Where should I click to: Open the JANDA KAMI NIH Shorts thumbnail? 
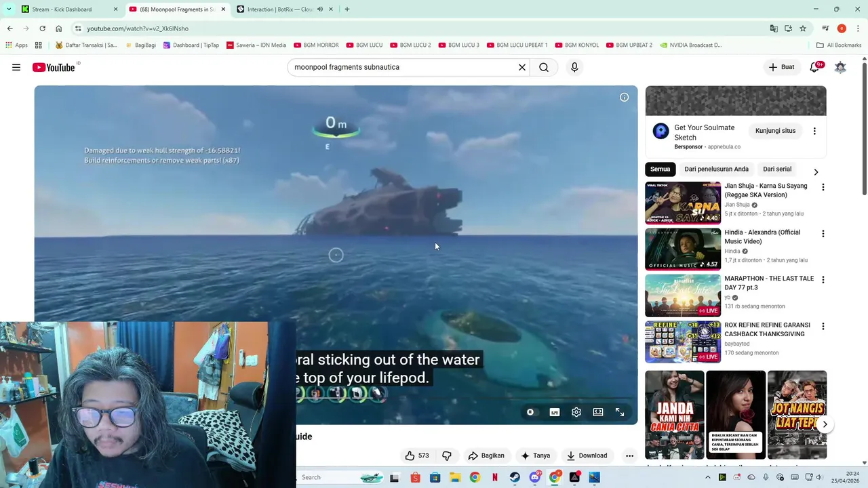click(x=674, y=415)
